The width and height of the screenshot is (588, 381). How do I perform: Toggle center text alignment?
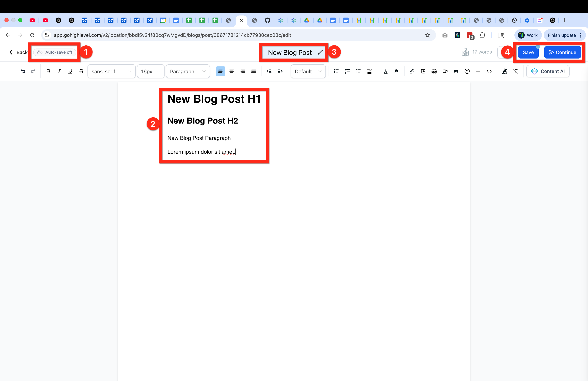pos(231,71)
